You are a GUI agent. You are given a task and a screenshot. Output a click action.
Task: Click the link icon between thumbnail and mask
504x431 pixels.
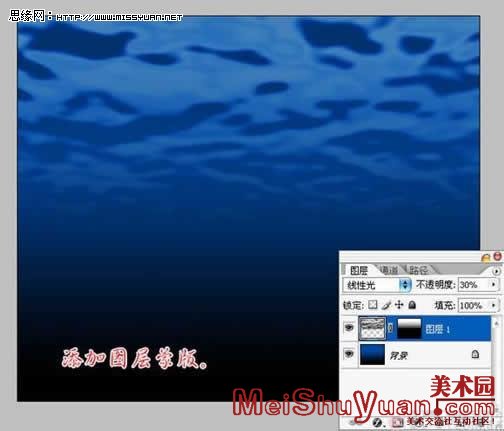pos(390,328)
